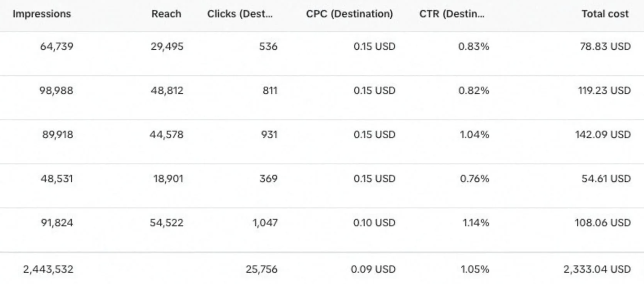The width and height of the screenshot is (644, 284).
Task: Click the CPC (Destination) column header
Action: (x=349, y=14)
